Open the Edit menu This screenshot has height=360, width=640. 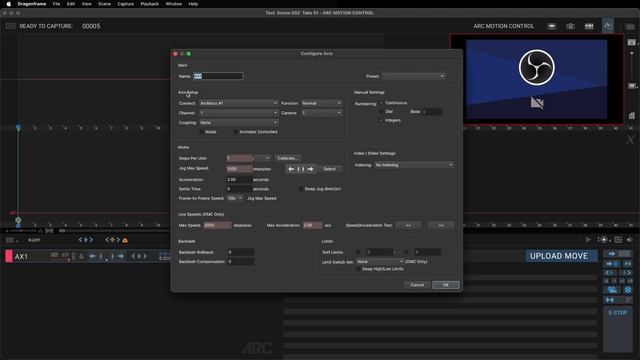tap(71, 4)
